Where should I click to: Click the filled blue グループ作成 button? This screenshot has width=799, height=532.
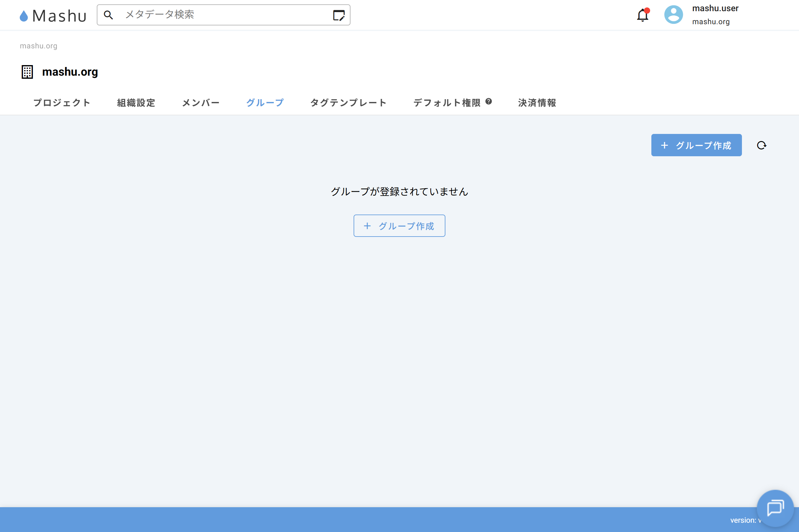pyautogui.click(x=696, y=145)
